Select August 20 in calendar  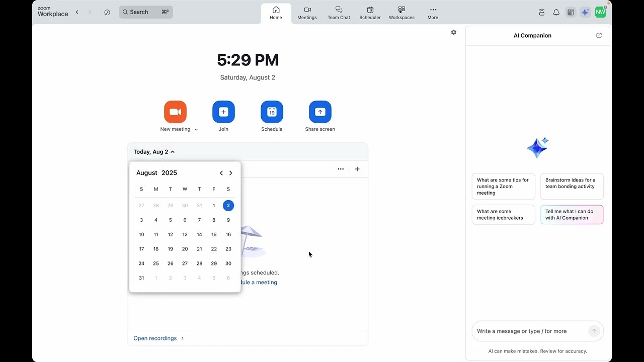pos(185,249)
